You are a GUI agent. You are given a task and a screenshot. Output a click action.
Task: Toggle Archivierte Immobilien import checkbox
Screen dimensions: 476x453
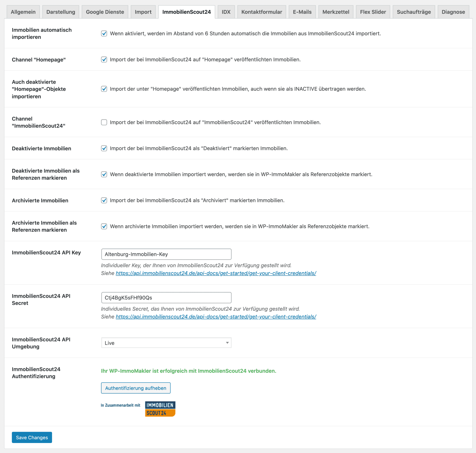tap(104, 200)
